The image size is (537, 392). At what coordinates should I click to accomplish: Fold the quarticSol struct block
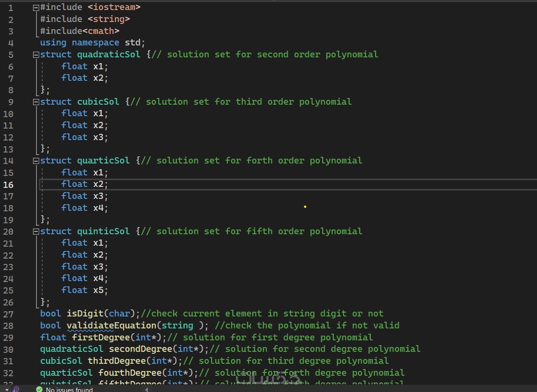[x=35, y=161]
